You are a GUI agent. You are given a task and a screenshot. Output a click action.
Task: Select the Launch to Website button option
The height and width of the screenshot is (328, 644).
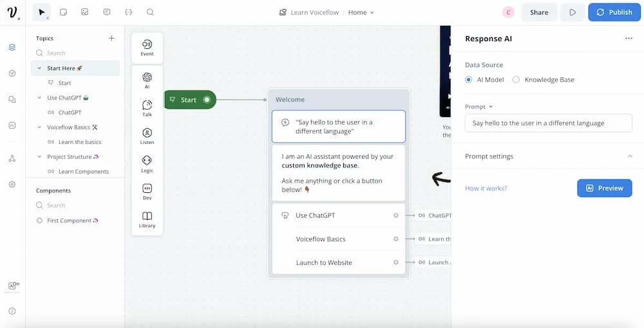(x=339, y=262)
